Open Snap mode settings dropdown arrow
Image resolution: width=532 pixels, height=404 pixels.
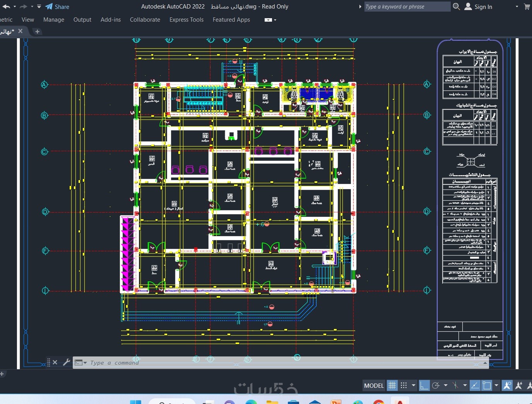414,385
